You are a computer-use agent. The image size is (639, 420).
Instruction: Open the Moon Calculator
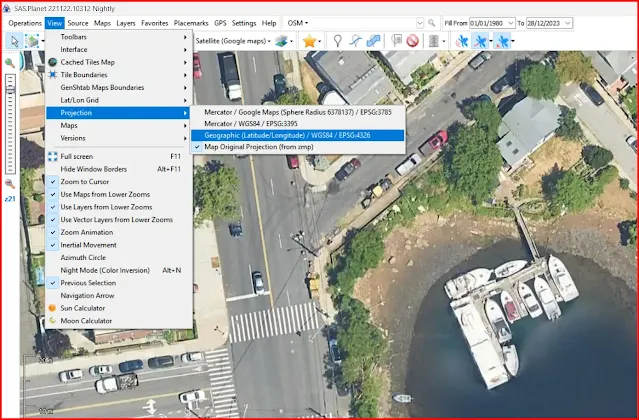[x=118, y=321]
